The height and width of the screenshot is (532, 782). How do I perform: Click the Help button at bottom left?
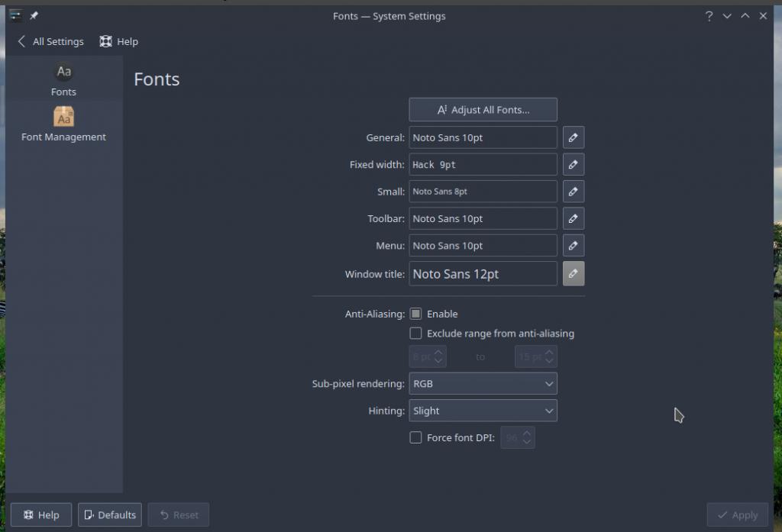41,514
